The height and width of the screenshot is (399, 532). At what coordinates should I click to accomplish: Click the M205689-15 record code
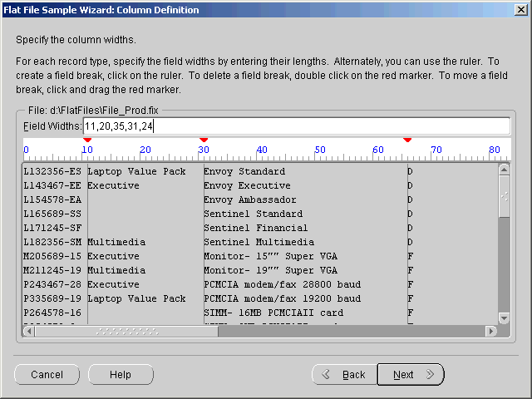(52, 257)
